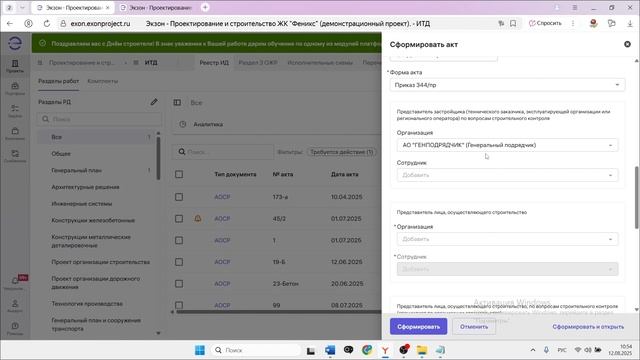The width and height of the screenshot is (640, 360).
Task: Click the Сформировать акт panel scrollbar thumb
Action: [x=636, y=198]
